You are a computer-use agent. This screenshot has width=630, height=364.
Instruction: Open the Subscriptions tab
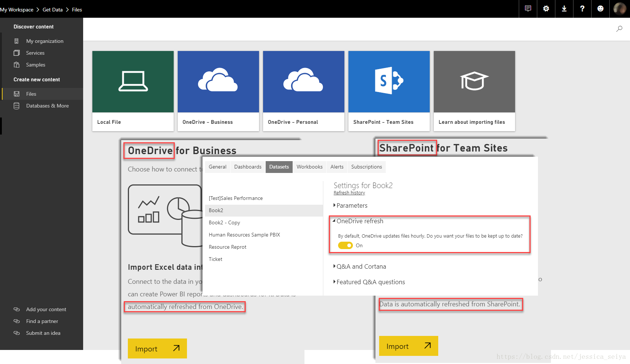(x=367, y=167)
